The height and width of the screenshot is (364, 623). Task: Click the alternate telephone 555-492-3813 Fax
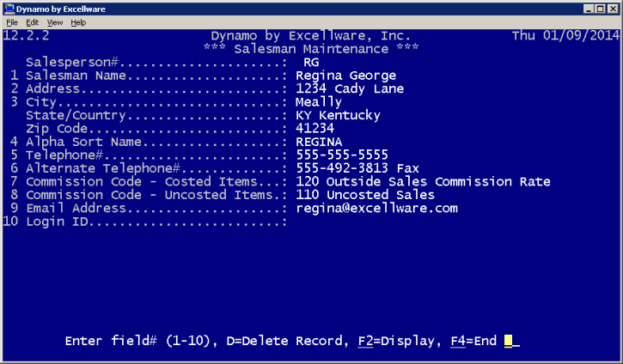(x=357, y=168)
